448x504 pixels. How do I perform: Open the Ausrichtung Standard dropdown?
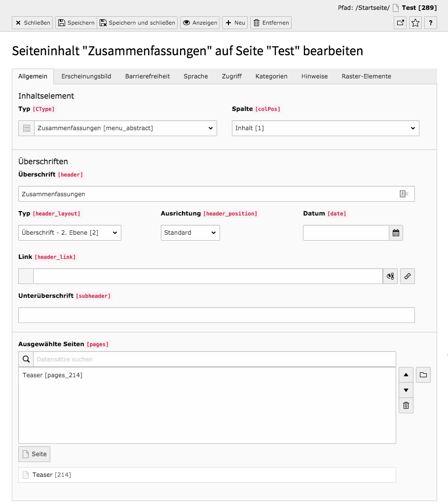pos(190,233)
